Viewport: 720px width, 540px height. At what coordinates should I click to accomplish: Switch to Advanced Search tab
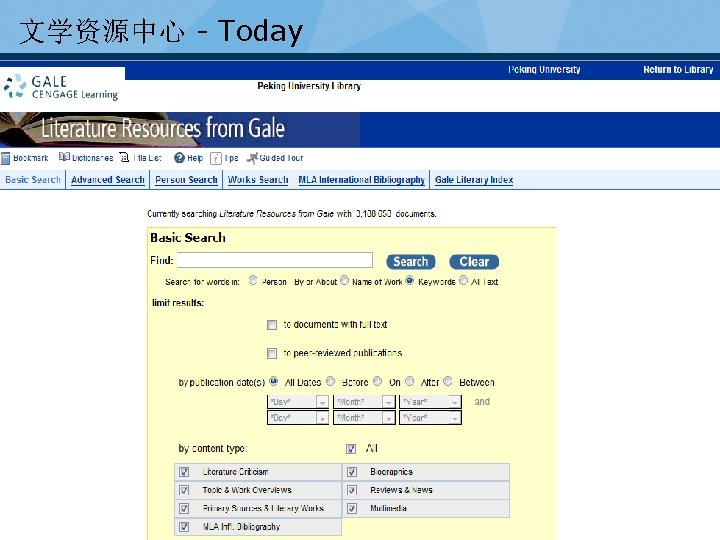click(x=108, y=180)
